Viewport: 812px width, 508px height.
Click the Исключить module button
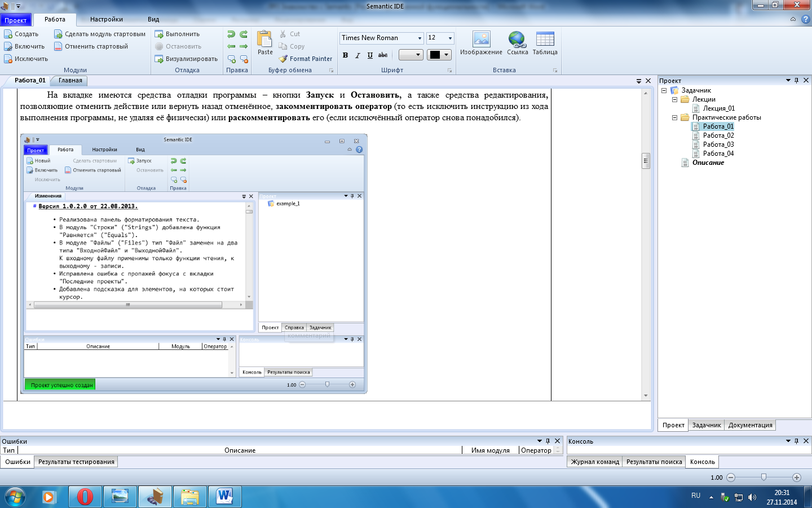pyautogui.click(x=26, y=59)
